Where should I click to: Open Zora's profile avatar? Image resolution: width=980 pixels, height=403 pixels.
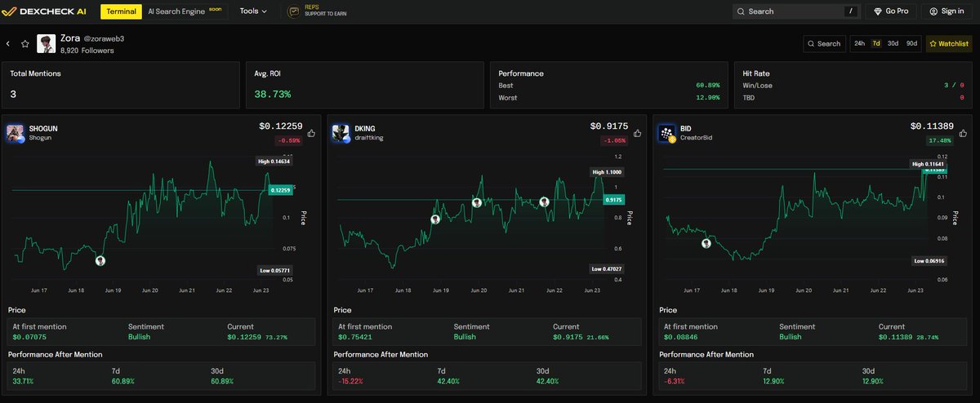pos(46,44)
